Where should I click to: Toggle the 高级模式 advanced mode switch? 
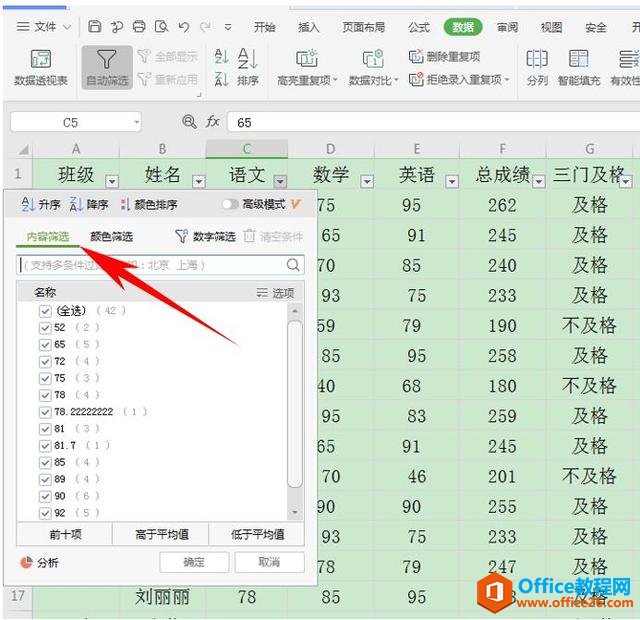[230, 204]
